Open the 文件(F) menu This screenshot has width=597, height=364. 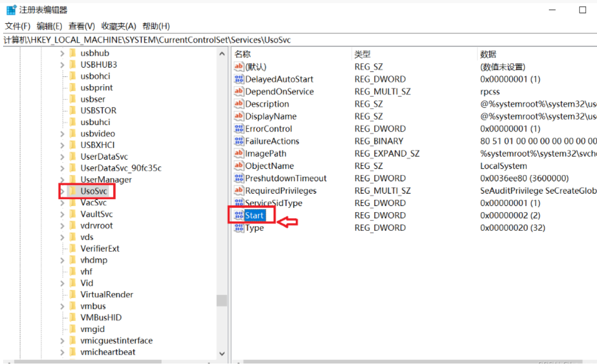(x=18, y=26)
